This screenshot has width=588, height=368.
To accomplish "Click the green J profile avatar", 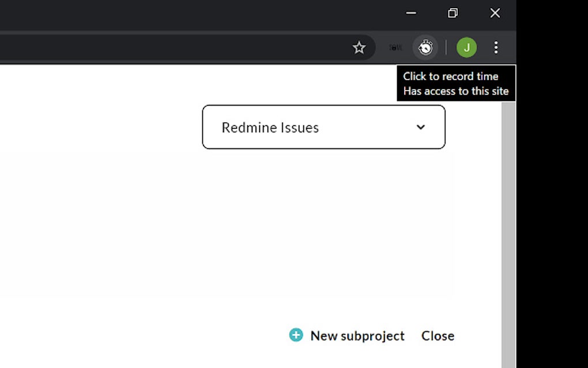I will pyautogui.click(x=466, y=47).
